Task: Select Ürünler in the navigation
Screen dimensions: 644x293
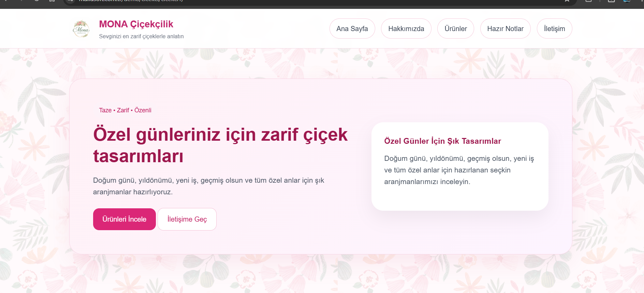Action: coord(455,29)
